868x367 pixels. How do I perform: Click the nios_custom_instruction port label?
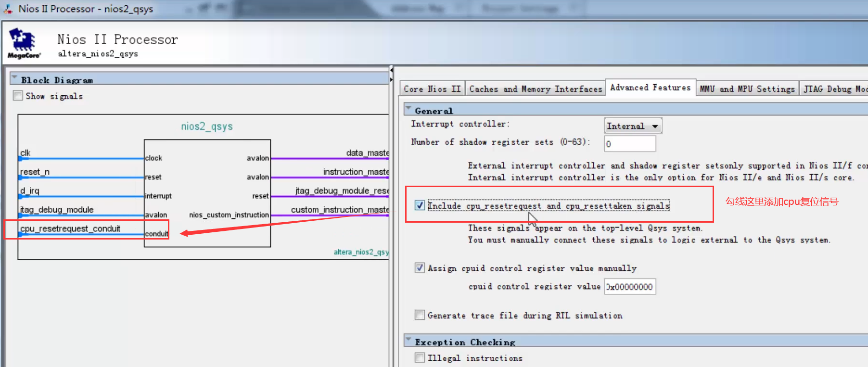(229, 215)
